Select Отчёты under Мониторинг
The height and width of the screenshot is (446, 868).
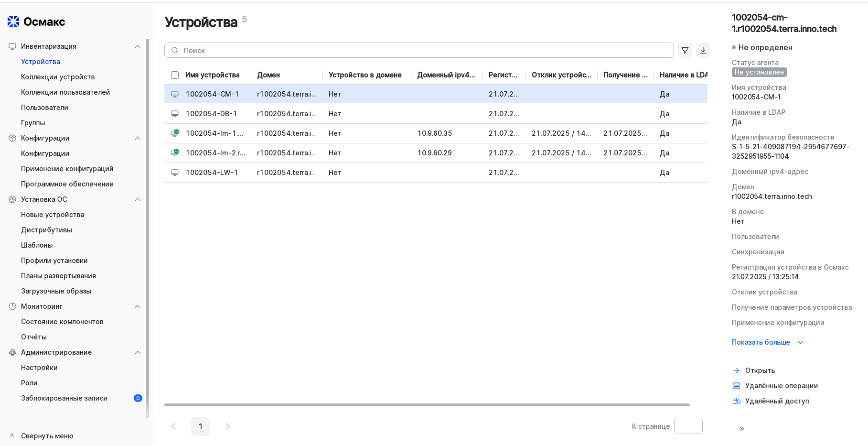[33, 337]
